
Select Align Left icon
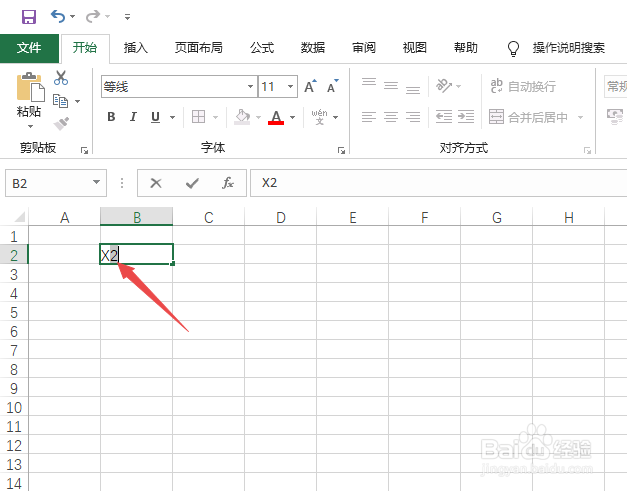click(369, 117)
